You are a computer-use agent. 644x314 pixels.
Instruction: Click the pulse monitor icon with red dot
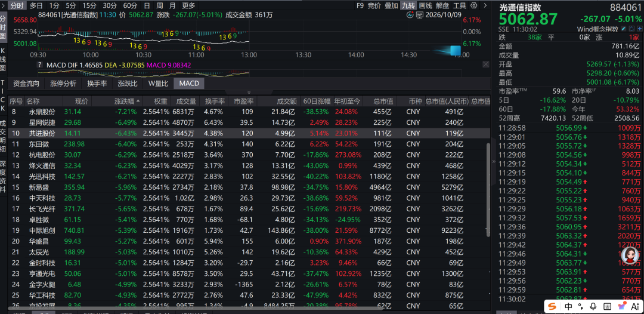pyautogui.click(x=410, y=15)
